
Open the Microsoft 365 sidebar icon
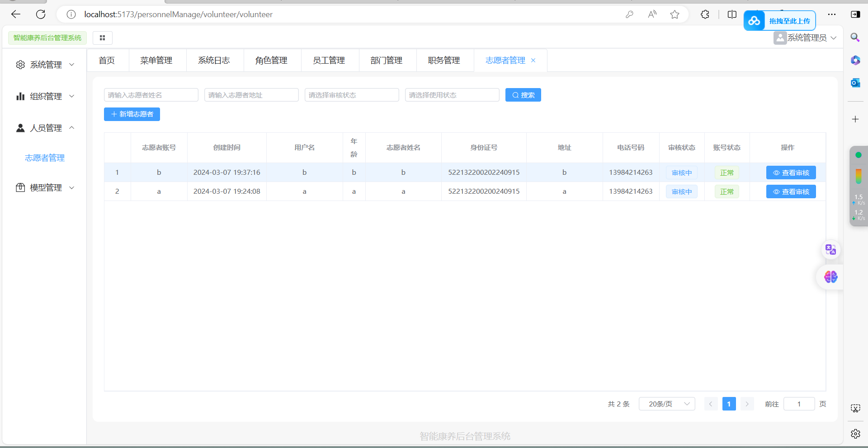coord(855,60)
